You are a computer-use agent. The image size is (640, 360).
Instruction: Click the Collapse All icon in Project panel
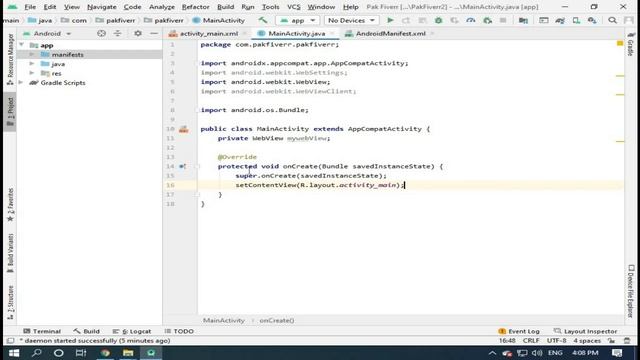pyautogui.click(x=118, y=33)
